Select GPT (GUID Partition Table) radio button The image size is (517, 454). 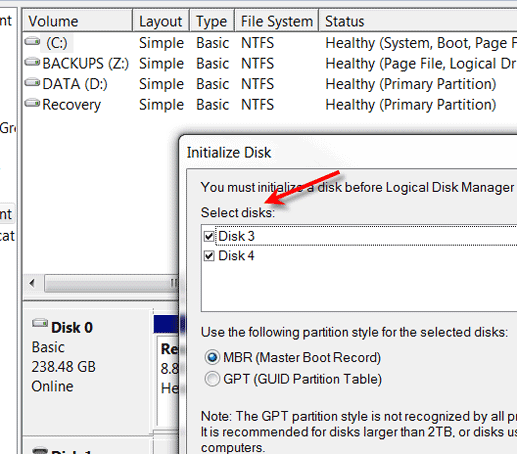coord(212,379)
